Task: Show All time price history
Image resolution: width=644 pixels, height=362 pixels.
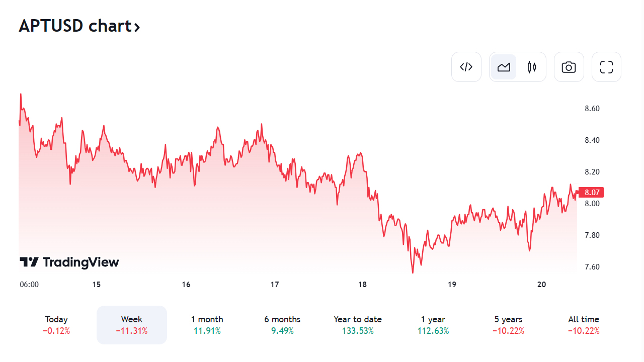Action: 584,325
